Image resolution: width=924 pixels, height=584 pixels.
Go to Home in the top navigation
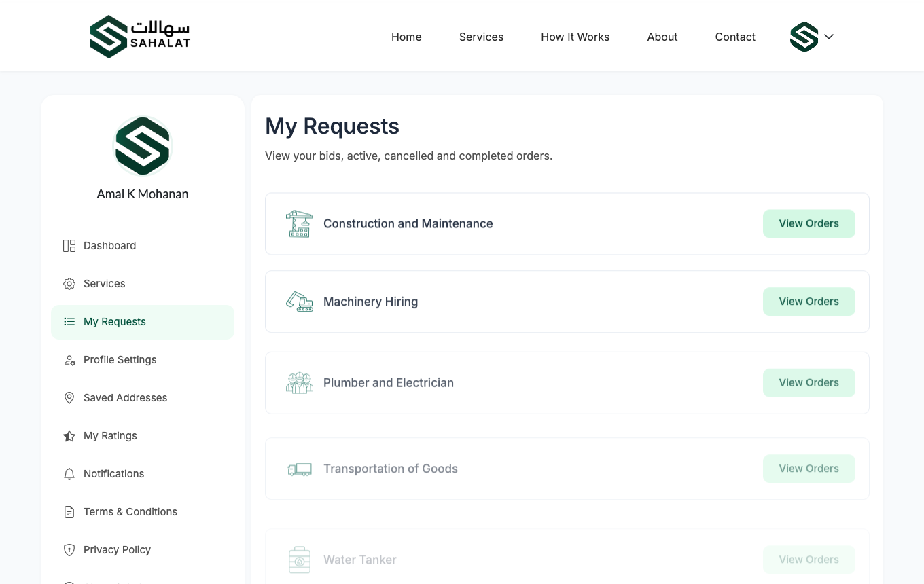pos(406,37)
